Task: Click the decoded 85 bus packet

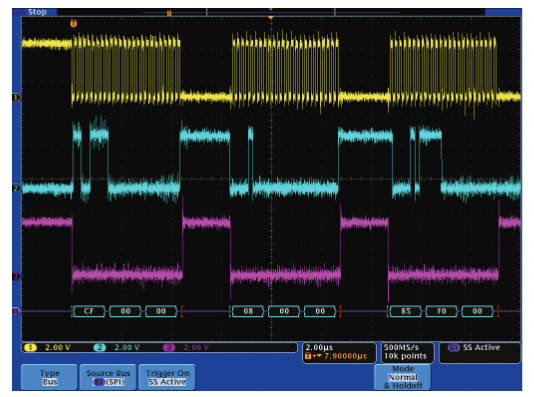Action: pyautogui.click(x=406, y=311)
